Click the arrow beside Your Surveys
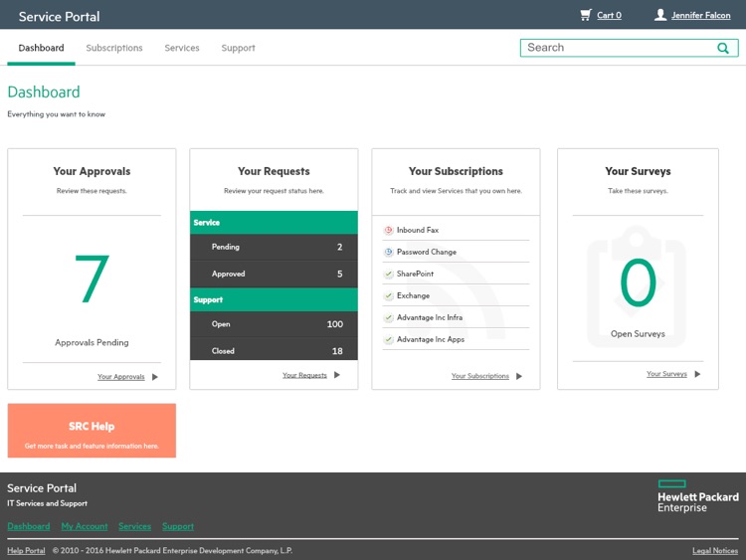Image resolution: width=746 pixels, height=560 pixels. tap(697, 374)
